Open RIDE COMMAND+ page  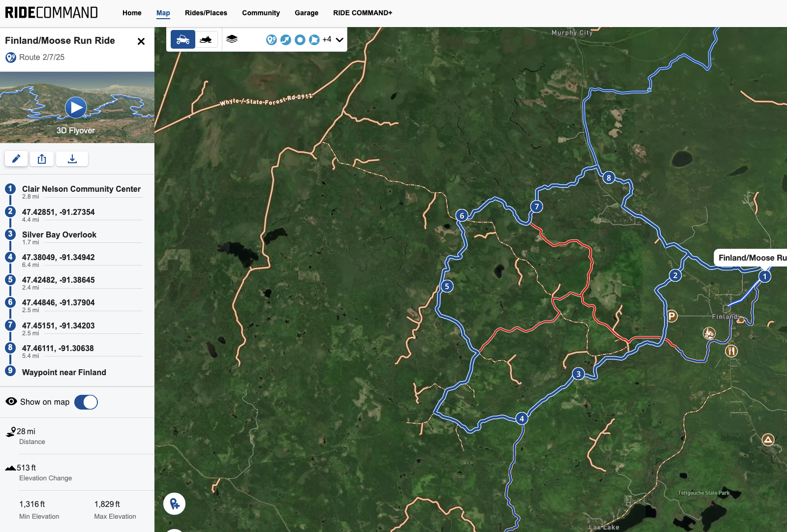coord(363,13)
